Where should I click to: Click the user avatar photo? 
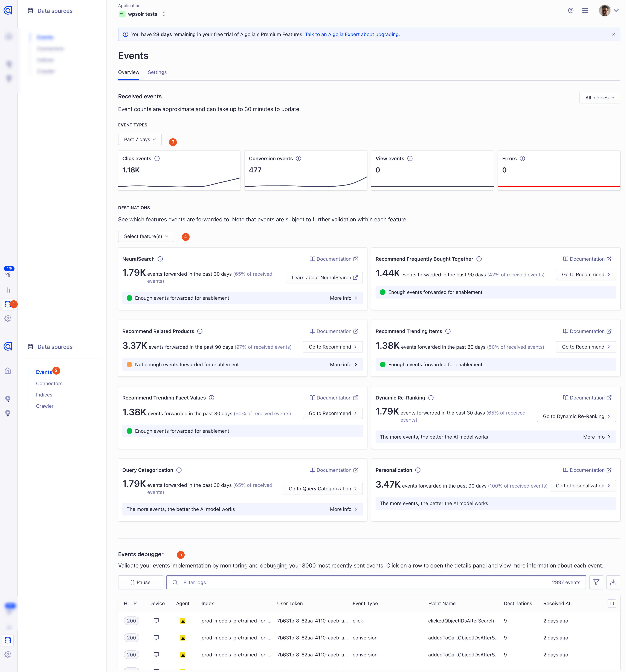click(605, 10)
